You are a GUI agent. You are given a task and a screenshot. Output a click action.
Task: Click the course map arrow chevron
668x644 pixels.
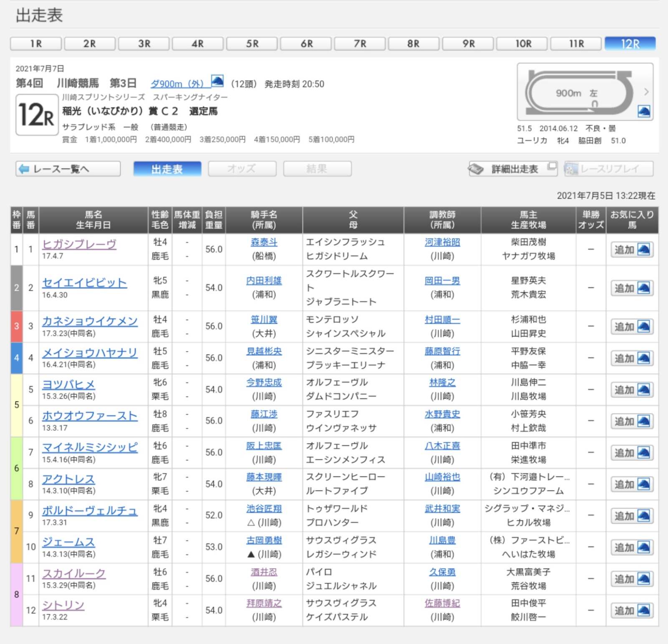tap(646, 91)
